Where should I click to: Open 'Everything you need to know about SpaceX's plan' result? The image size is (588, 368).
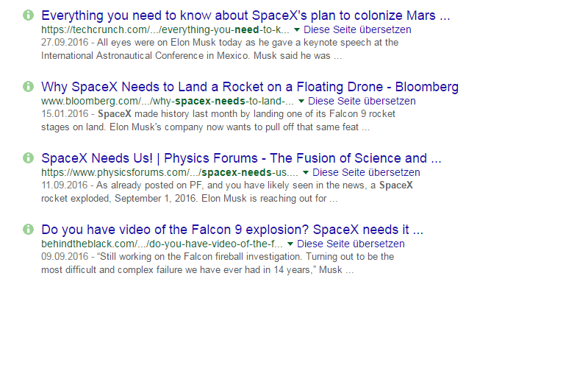[245, 15]
